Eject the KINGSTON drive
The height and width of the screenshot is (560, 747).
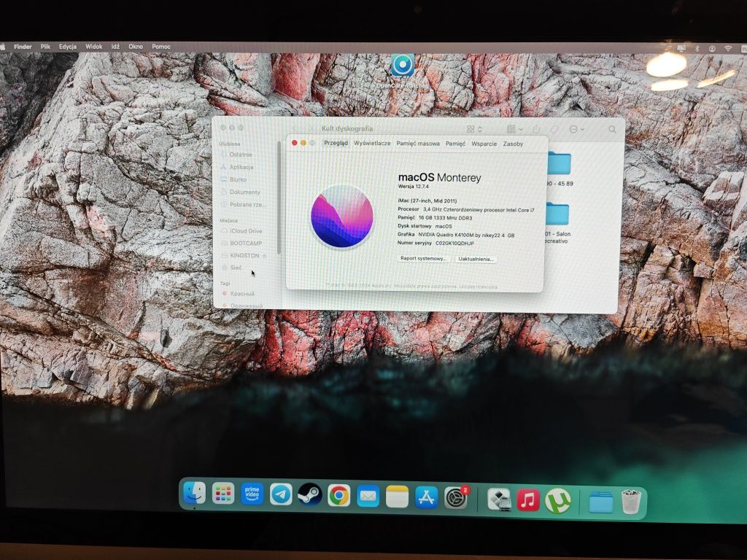pyautogui.click(x=264, y=256)
